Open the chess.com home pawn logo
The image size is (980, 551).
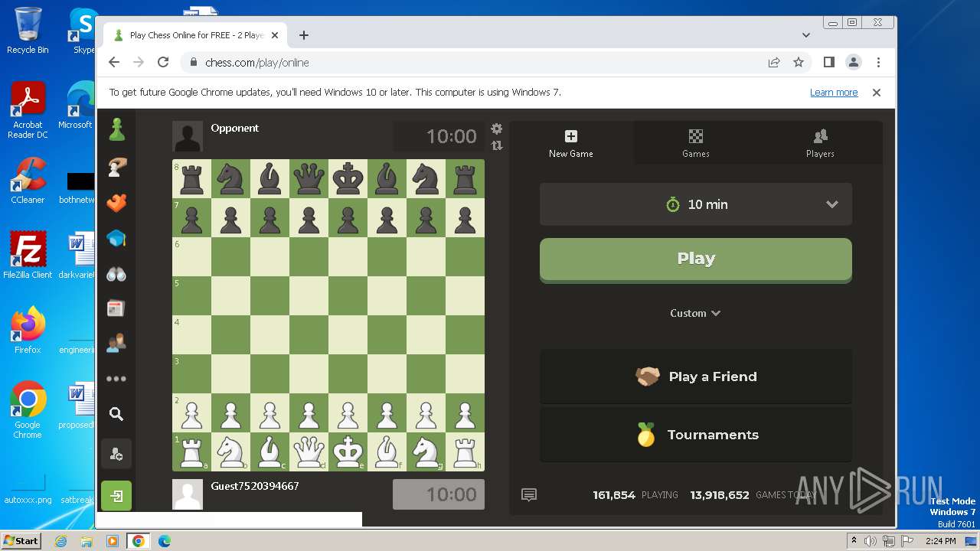pyautogui.click(x=116, y=130)
